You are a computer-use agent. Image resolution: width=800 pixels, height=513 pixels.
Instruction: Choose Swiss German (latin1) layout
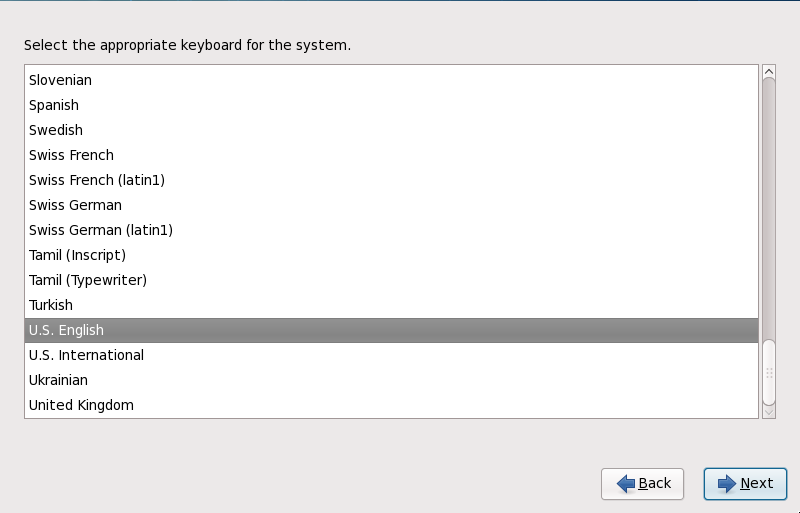tap(101, 230)
